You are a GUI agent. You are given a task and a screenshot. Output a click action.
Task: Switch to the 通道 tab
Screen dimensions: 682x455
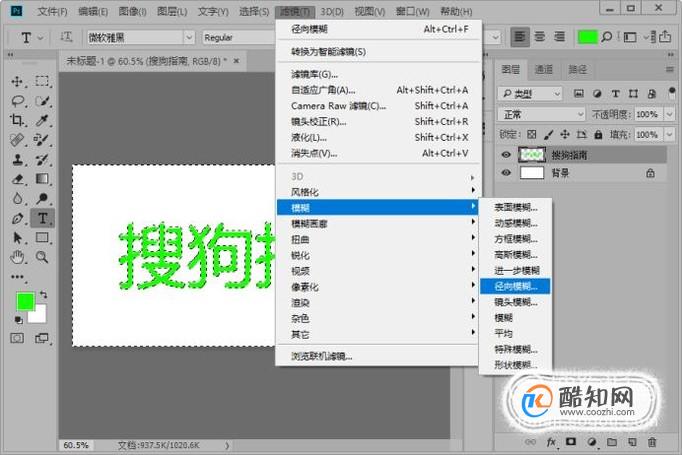[544, 70]
